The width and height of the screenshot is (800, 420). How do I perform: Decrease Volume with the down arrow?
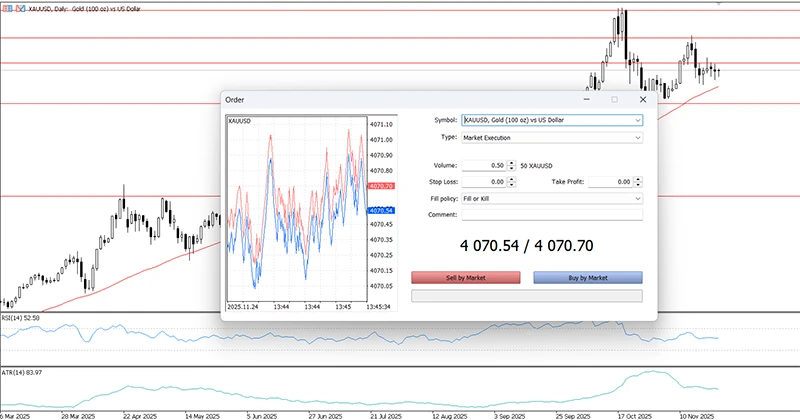pos(512,167)
